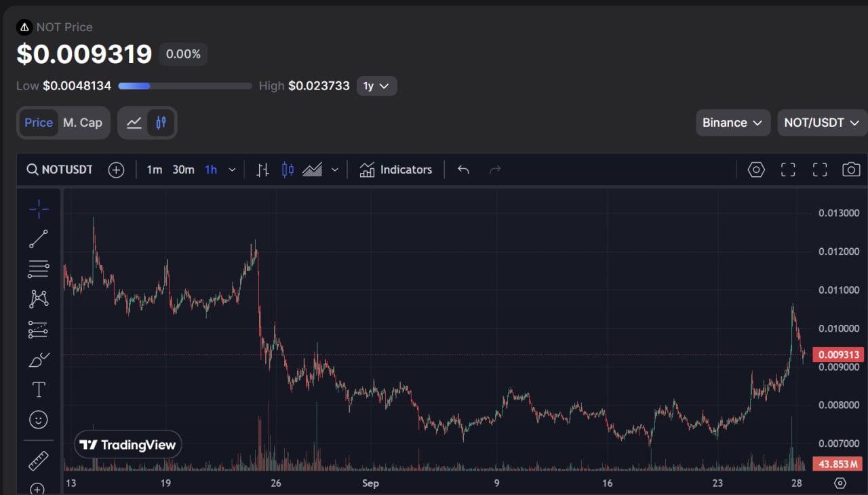Click the second fullscreen icon beside camera
868x495 pixels.
point(820,170)
